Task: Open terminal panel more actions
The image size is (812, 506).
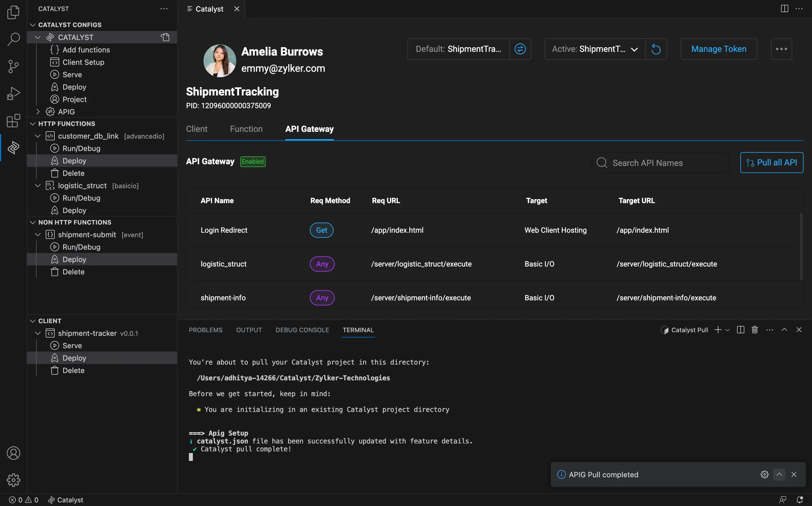Action: [769, 330]
